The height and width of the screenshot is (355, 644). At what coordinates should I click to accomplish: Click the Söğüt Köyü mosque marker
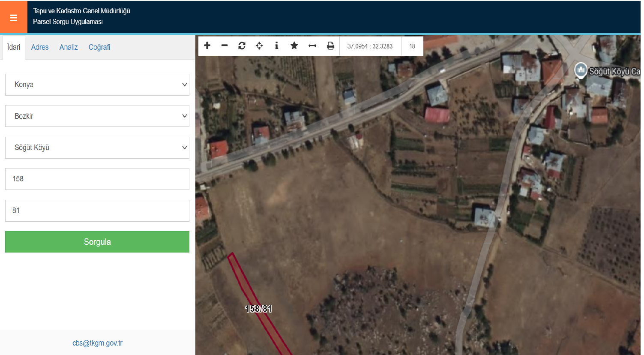coord(581,70)
